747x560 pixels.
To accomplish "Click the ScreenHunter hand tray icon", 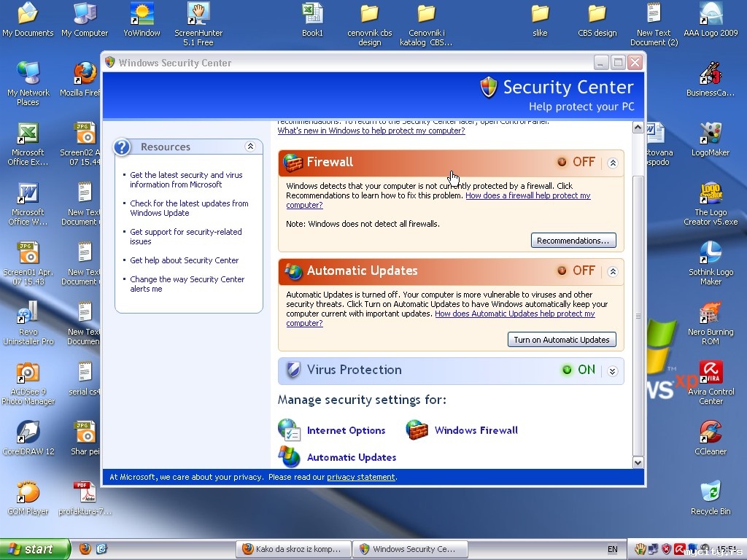I will 640,549.
